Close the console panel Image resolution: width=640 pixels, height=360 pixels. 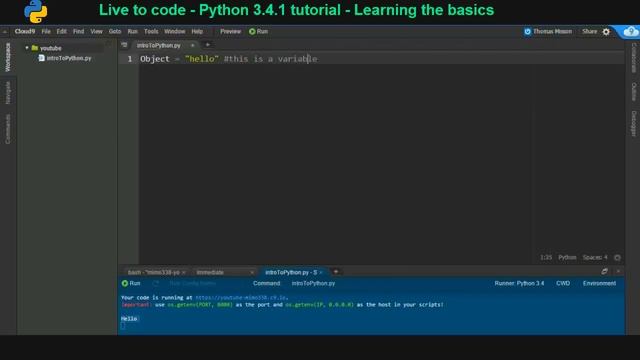click(618, 271)
